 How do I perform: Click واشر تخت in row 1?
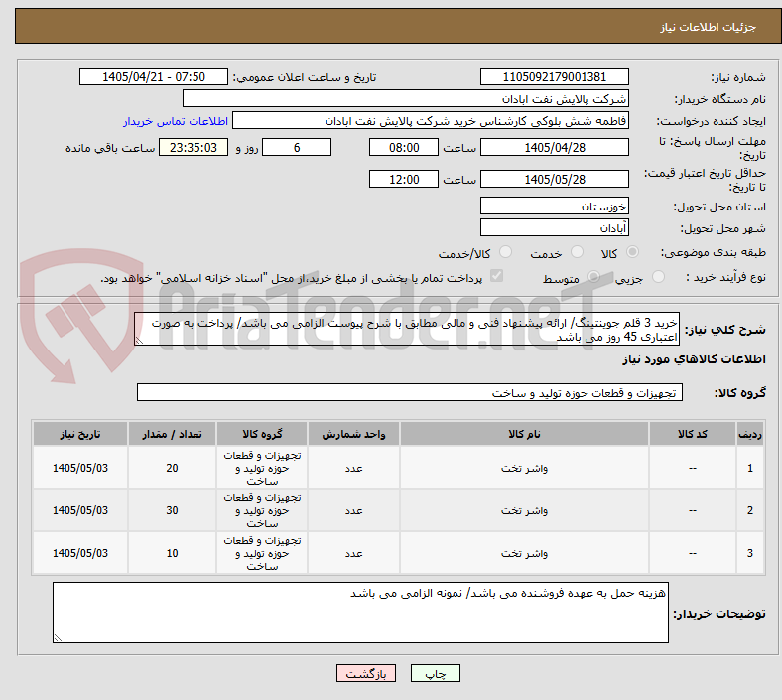pyautogui.click(x=524, y=468)
